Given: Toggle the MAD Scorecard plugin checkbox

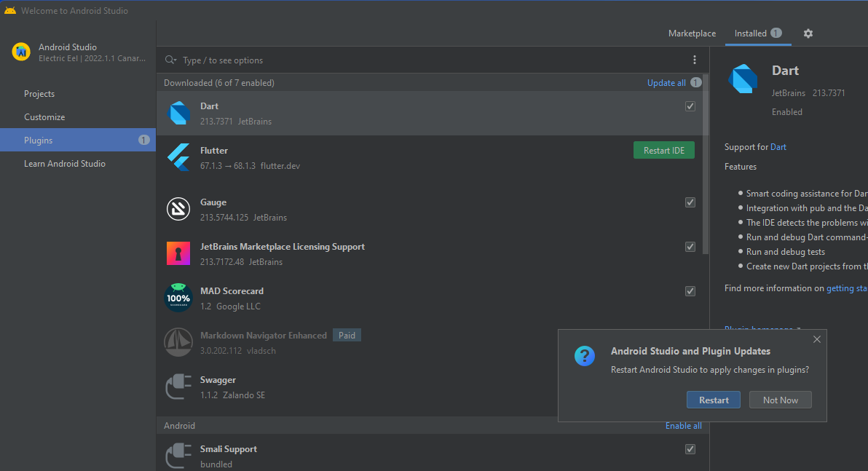Looking at the screenshot, I should click(690, 291).
